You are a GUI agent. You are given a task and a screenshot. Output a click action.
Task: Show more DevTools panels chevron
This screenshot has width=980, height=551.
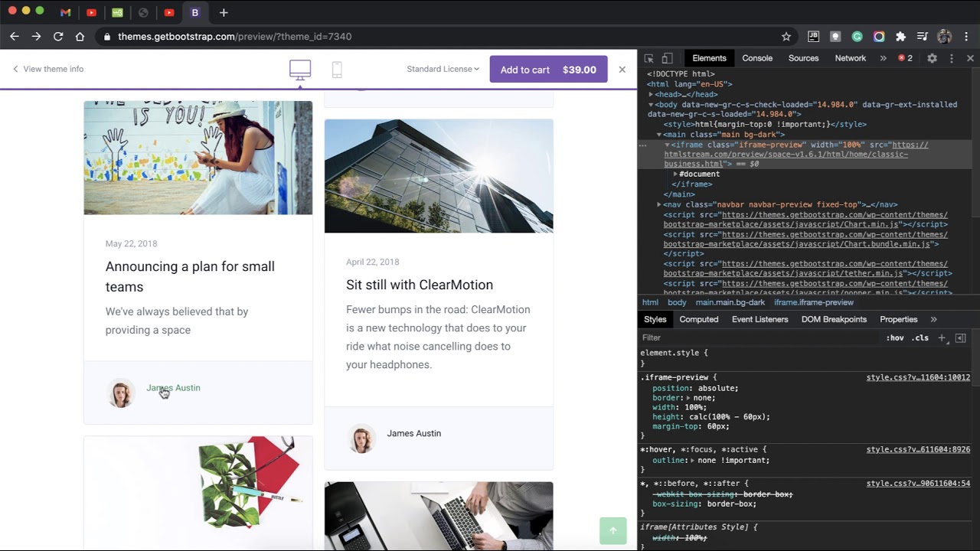(x=883, y=58)
